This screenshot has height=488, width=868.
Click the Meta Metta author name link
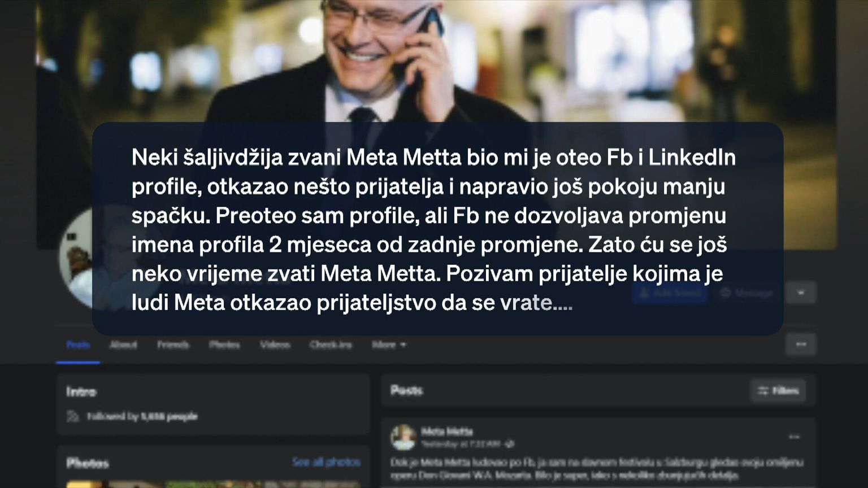[x=446, y=432]
